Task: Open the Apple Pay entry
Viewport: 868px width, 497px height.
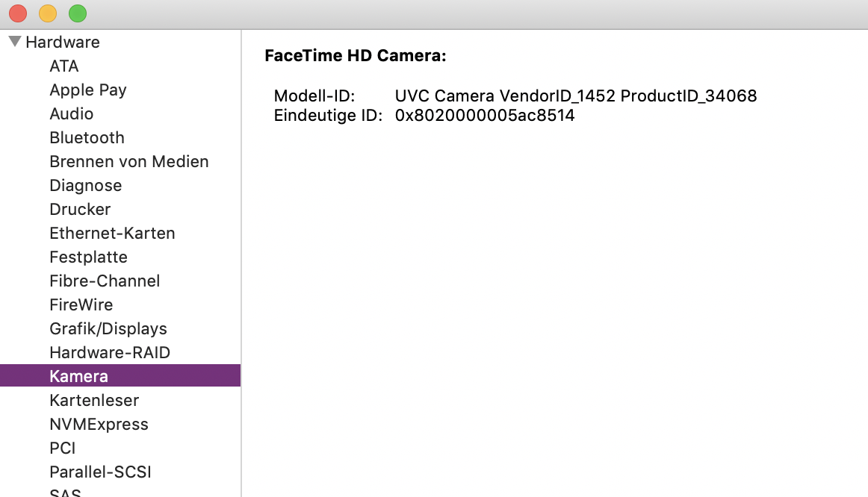Action: tap(88, 90)
